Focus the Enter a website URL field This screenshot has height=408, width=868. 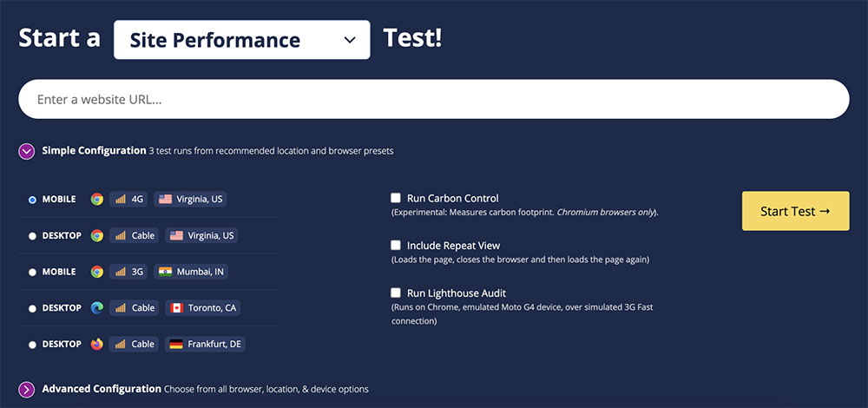434,99
